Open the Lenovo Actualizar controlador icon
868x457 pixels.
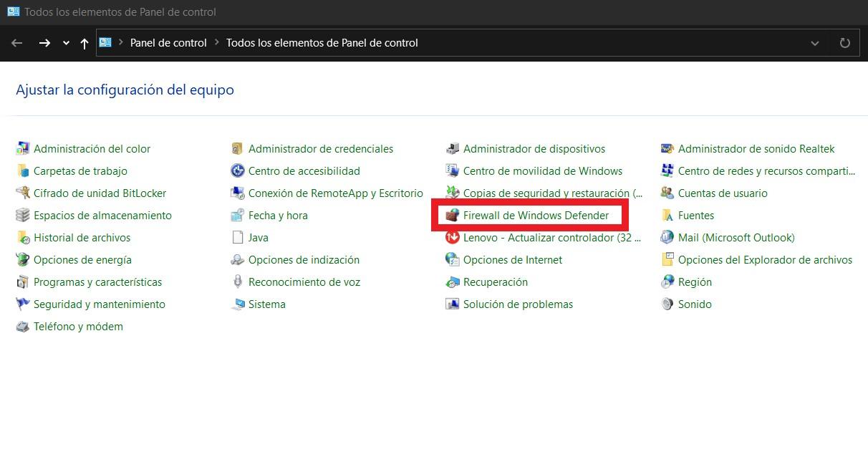(453, 238)
